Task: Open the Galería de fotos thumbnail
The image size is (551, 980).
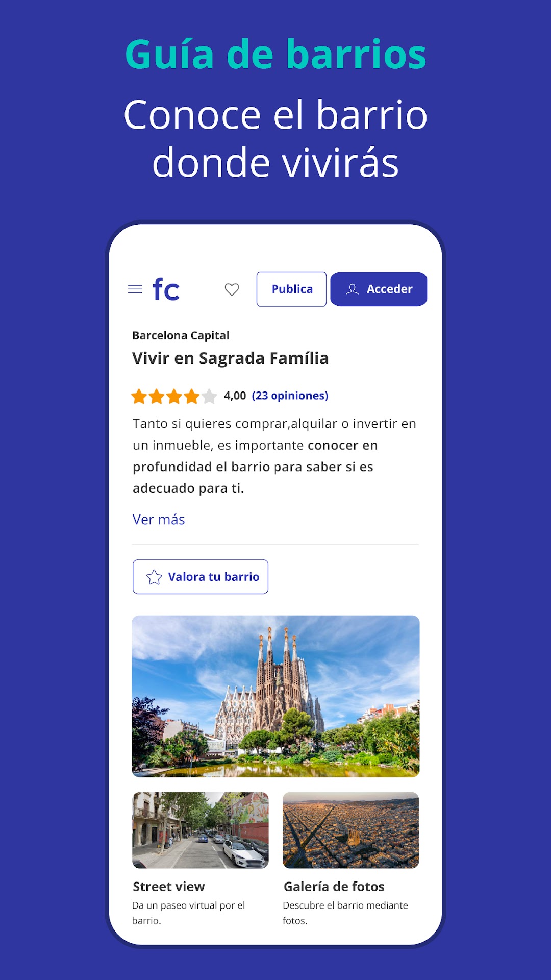Action: click(351, 830)
